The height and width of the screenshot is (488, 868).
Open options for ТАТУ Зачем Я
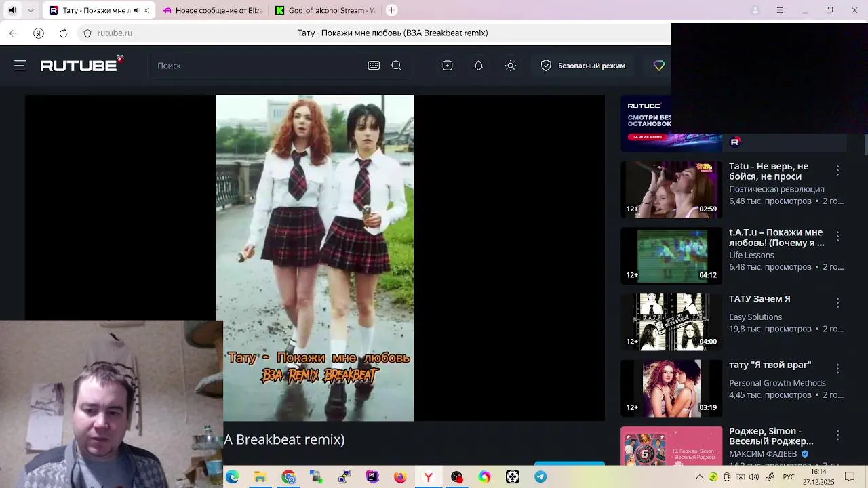click(x=837, y=302)
